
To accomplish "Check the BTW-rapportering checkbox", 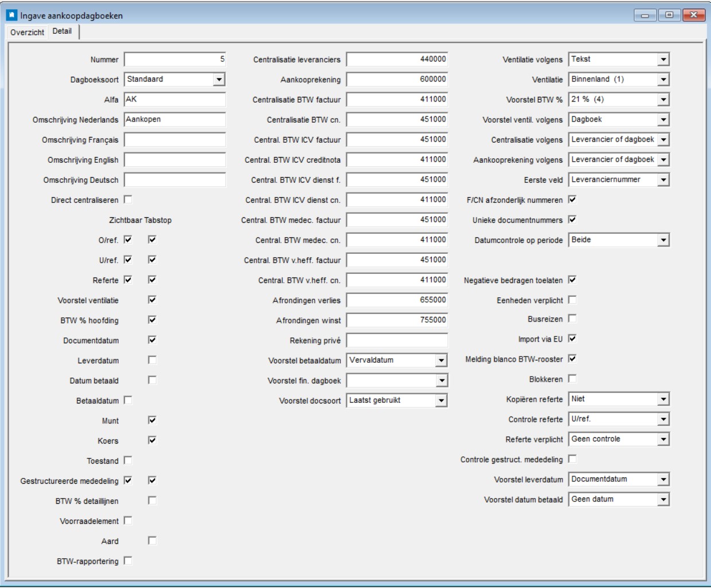I will [x=128, y=560].
